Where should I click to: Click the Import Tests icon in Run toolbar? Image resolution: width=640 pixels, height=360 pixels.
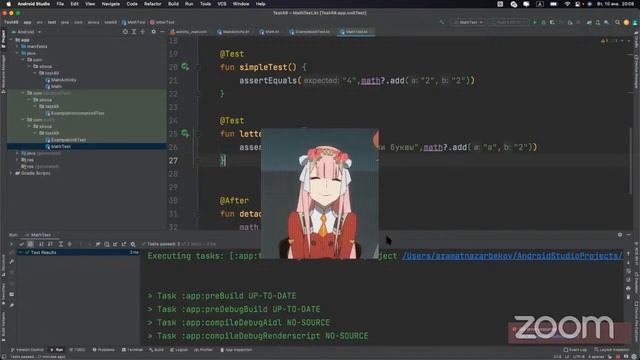(115, 244)
